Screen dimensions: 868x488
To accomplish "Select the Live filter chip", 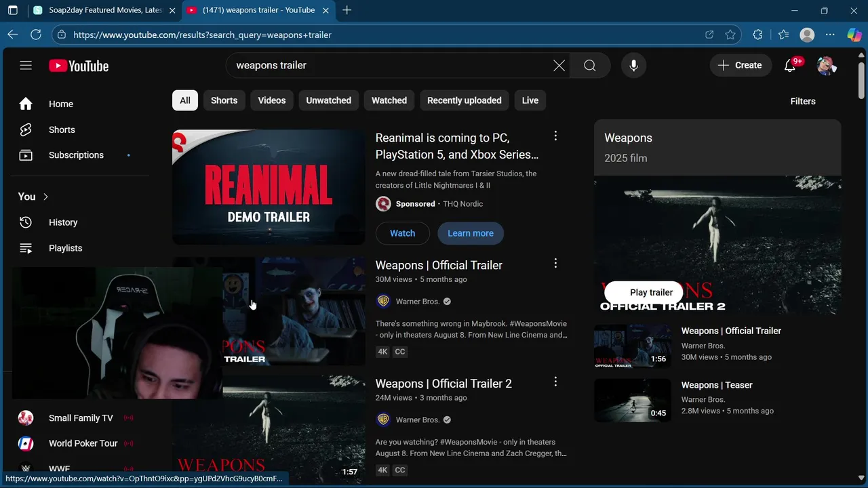I will coord(530,100).
